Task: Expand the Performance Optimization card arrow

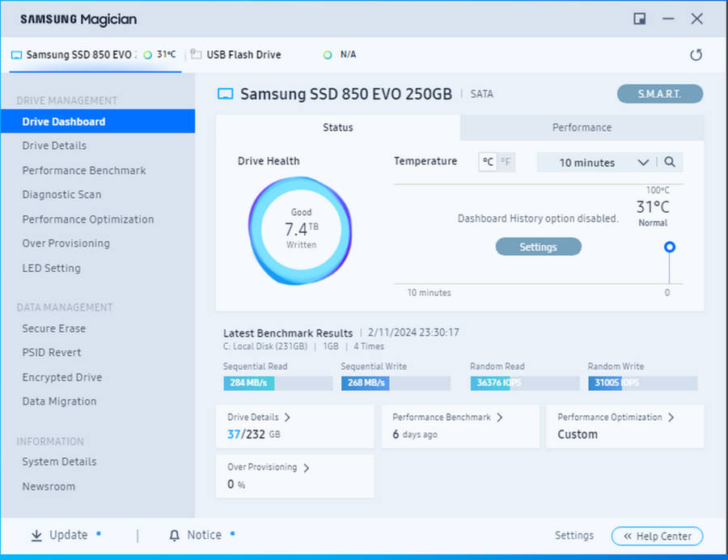Action: [671, 418]
